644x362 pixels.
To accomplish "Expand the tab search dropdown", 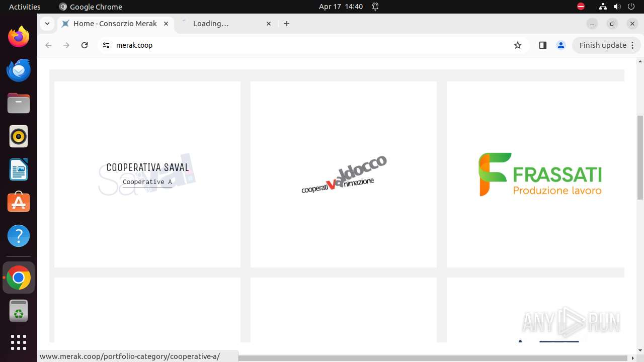I will click(x=47, y=24).
